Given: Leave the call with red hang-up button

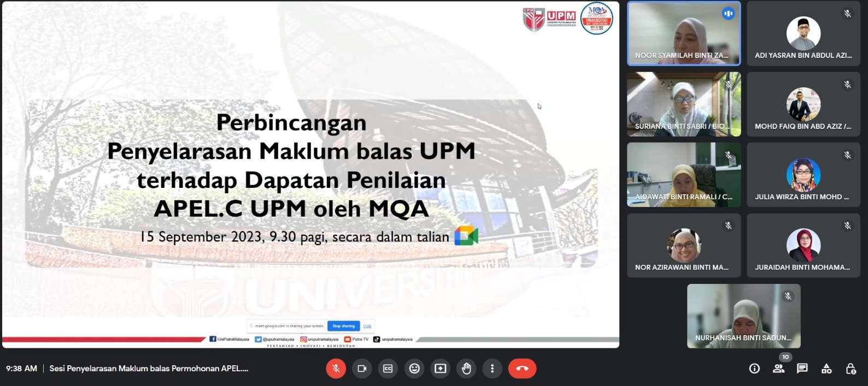Looking at the screenshot, I should pyautogui.click(x=522, y=369).
